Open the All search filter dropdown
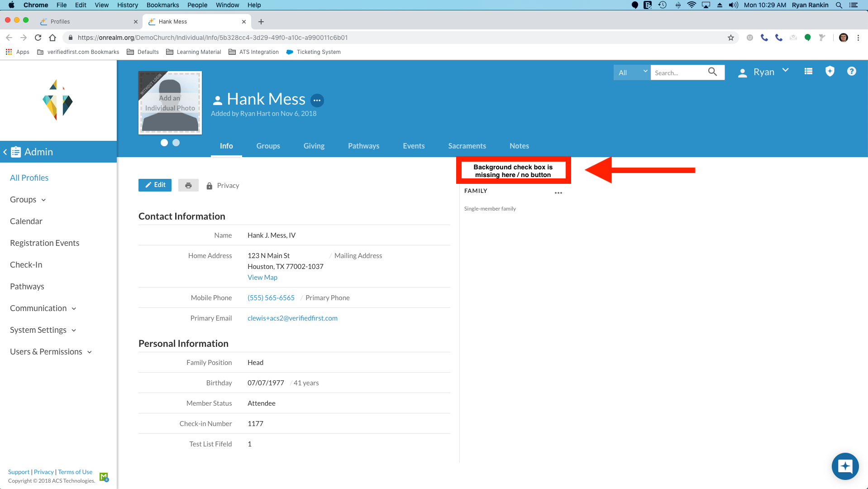868x489 pixels. tap(632, 72)
